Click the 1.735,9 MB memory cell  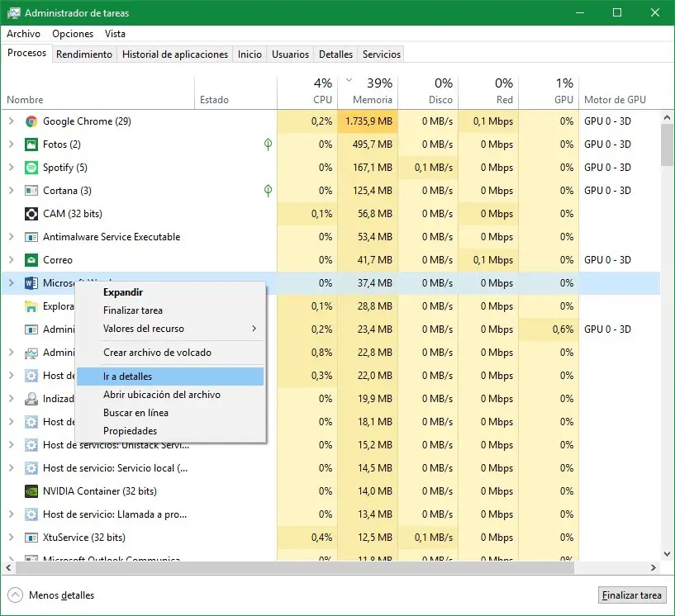(368, 121)
